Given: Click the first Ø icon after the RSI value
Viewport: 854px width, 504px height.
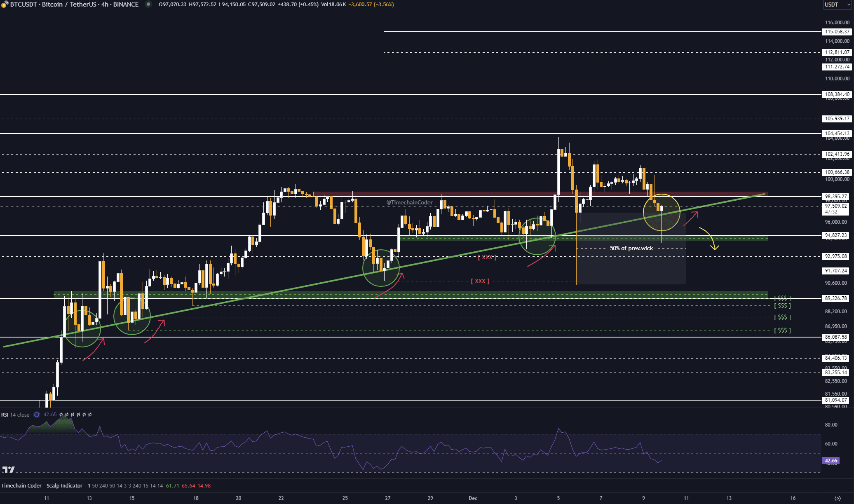Looking at the screenshot, I should point(61,415).
